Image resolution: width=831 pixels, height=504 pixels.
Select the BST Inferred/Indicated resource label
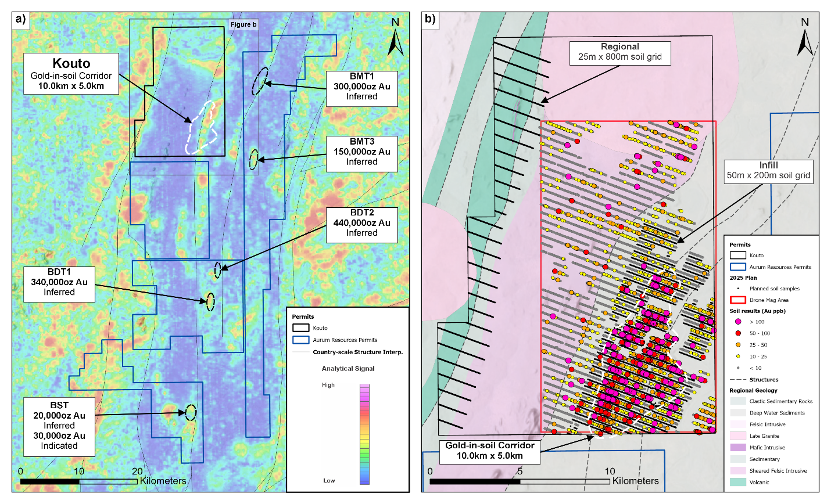click(x=59, y=426)
